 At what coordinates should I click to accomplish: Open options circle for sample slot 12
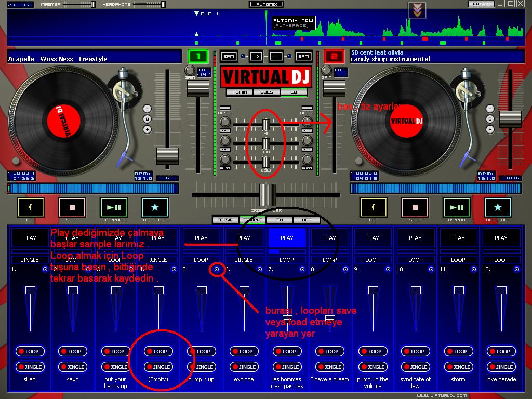point(517,269)
